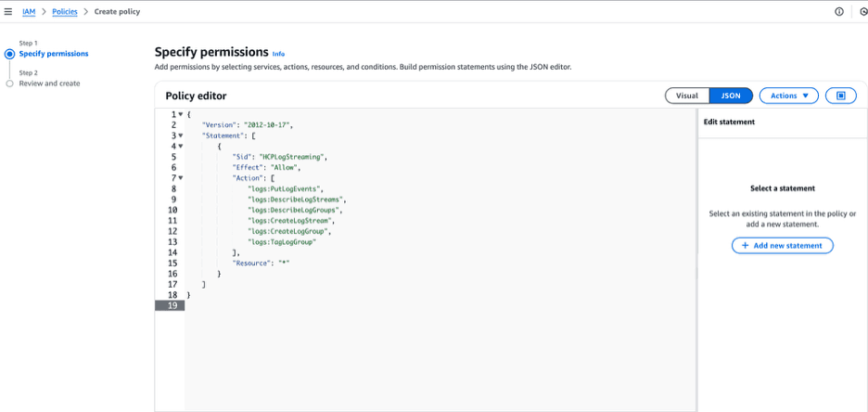Click the plus icon on Add new statement
868x412 pixels.
pos(745,245)
